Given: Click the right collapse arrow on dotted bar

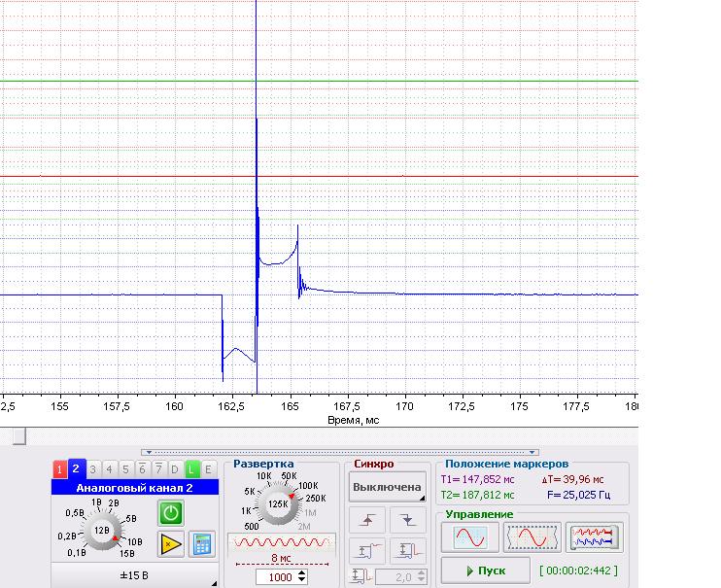Looking at the screenshot, I should [532, 452].
